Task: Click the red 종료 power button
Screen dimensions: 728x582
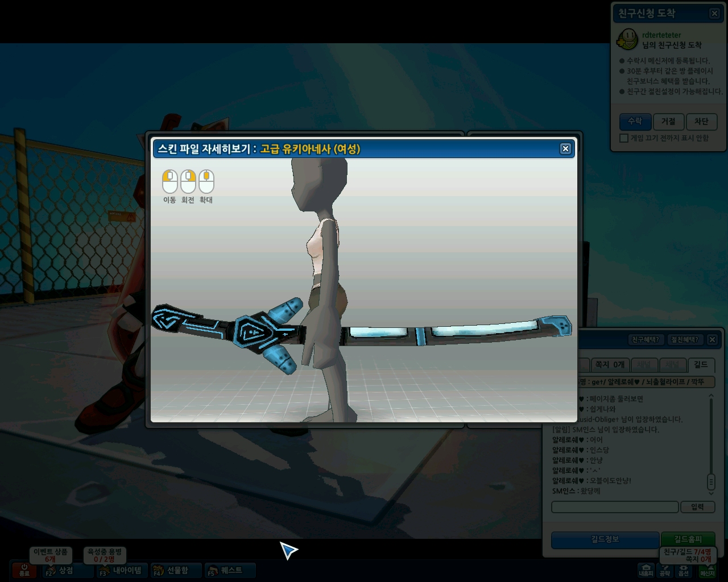Action: click(24, 570)
